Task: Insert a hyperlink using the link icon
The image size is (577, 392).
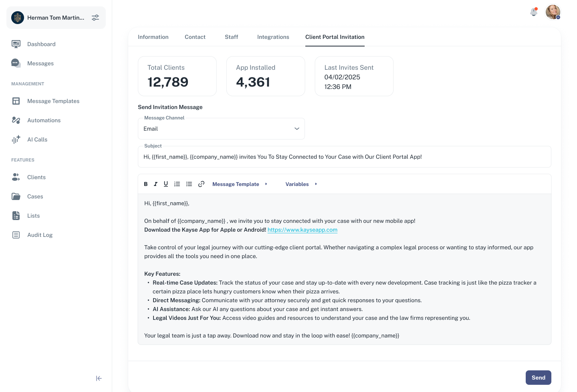Action: [201, 184]
